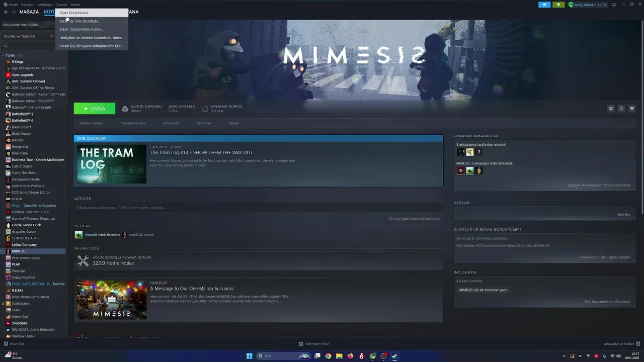Viewport: 644px width, 362px height.
Task: Click the activity comment input field
Action: pos(258,208)
